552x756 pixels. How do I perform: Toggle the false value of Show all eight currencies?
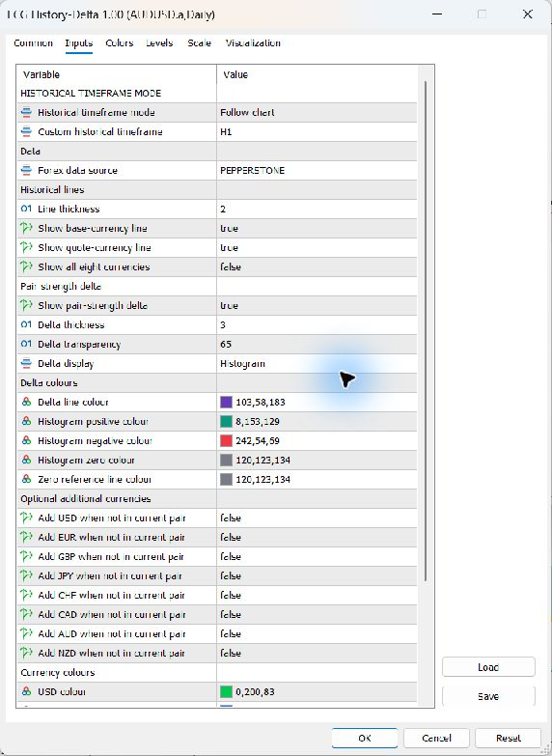[317, 266]
